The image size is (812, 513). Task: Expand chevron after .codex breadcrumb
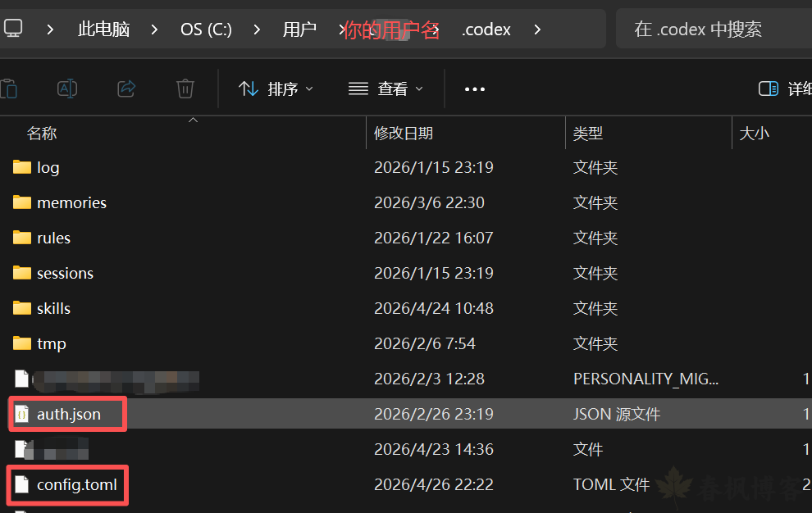tap(537, 30)
